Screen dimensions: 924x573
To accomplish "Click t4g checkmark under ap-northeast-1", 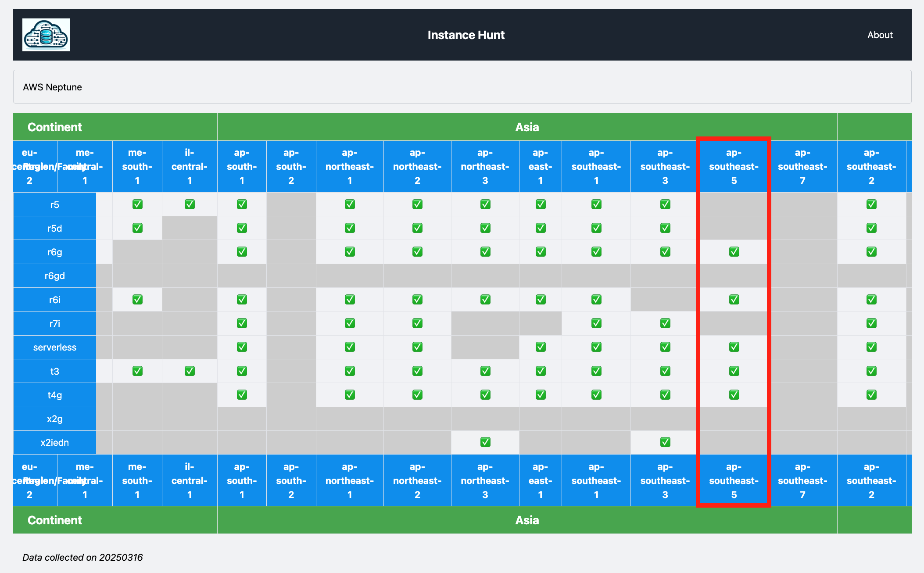I will tap(350, 395).
